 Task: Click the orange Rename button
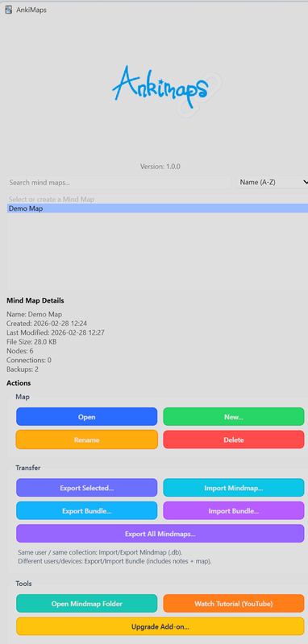[x=87, y=440]
